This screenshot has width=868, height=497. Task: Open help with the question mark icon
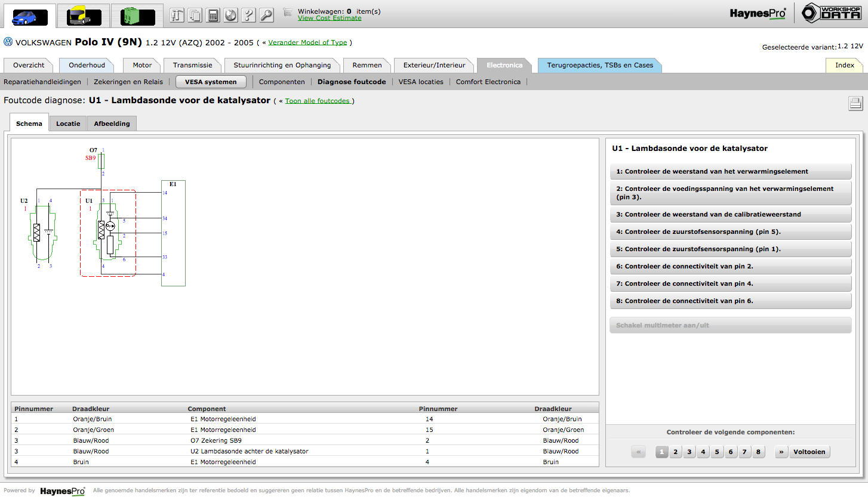[249, 16]
